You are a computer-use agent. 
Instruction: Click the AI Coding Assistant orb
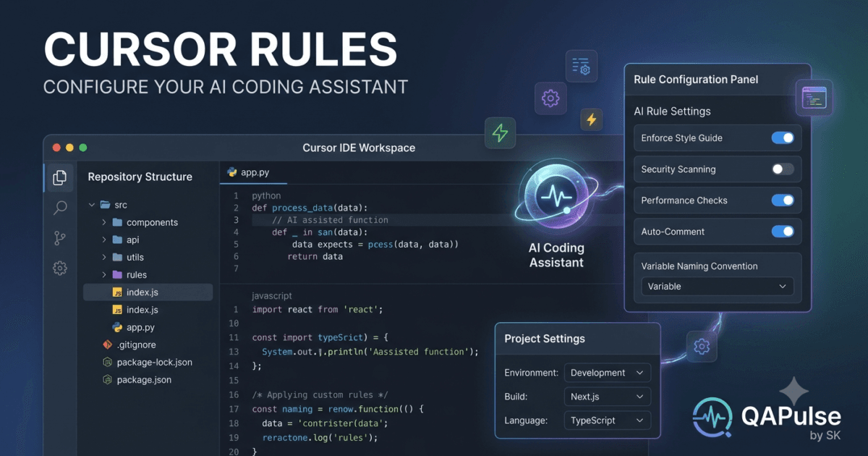coord(556,198)
